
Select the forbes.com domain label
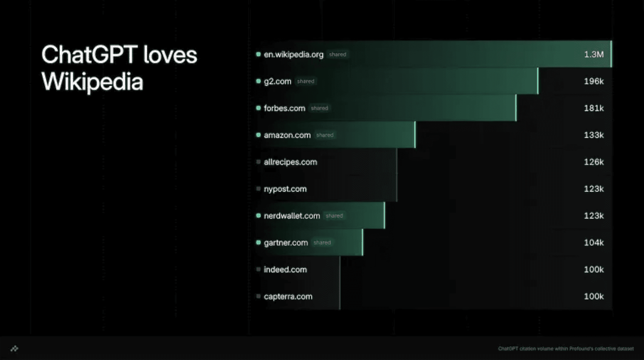tap(284, 108)
